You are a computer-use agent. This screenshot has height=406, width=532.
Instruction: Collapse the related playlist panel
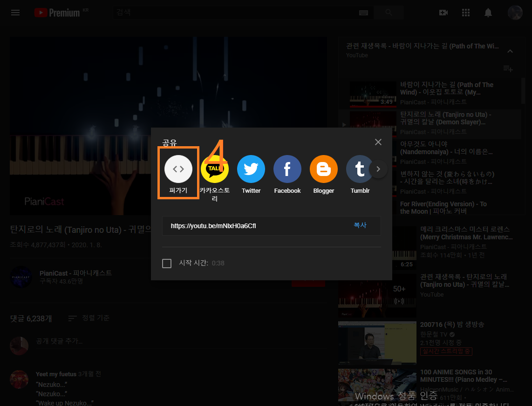tap(510, 51)
